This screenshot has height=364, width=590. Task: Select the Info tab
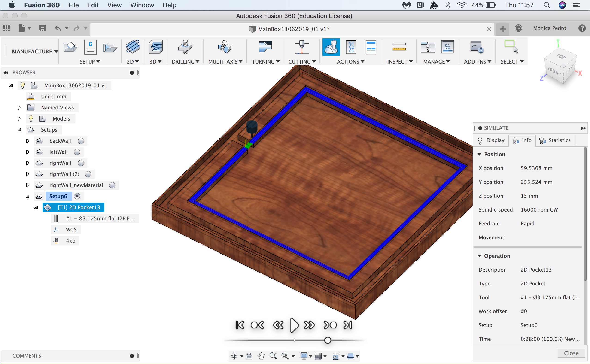(x=522, y=140)
